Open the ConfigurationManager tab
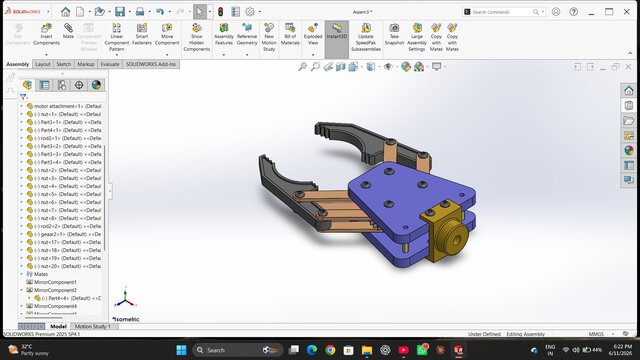The height and width of the screenshot is (360, 640). point(62,85)
